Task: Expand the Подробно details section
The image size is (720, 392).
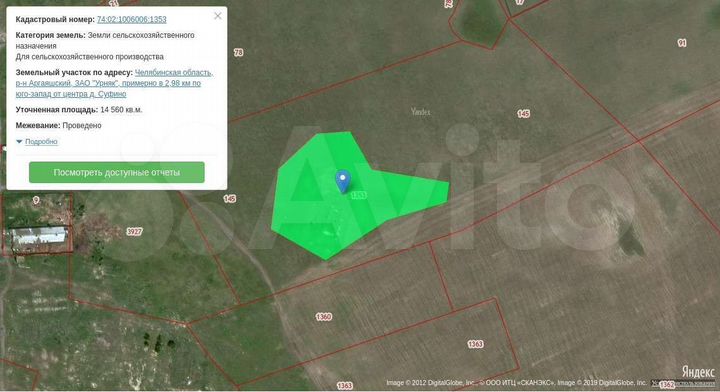Action: (37, 141)
